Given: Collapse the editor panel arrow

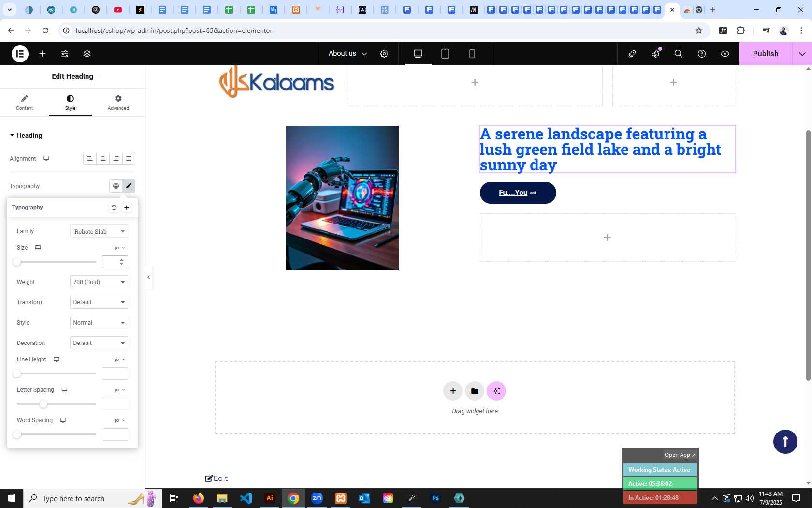Looking at the screenshot, I should [149, 277].
